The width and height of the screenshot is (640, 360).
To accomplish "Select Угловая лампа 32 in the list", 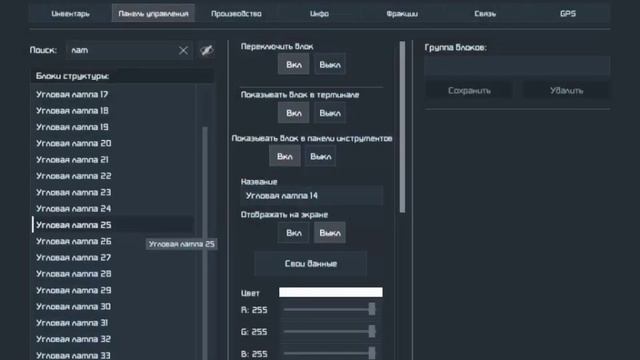I will pyautogui.click(x=113, y=339).
